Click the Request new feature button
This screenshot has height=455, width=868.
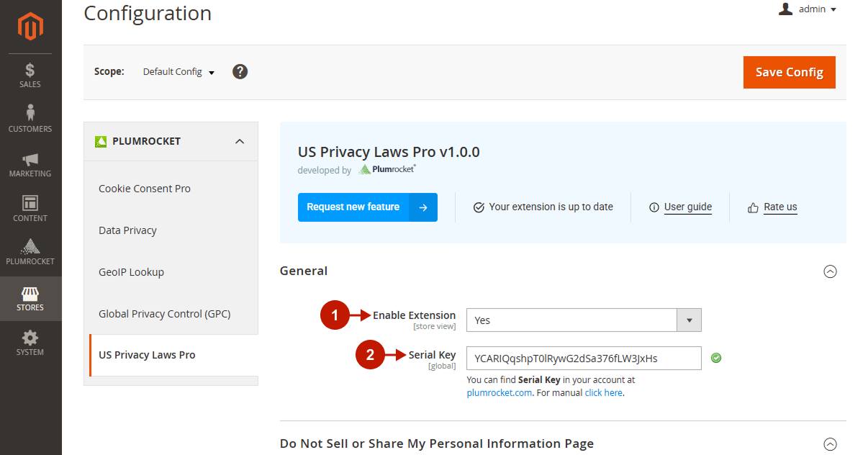pos(367,207)
